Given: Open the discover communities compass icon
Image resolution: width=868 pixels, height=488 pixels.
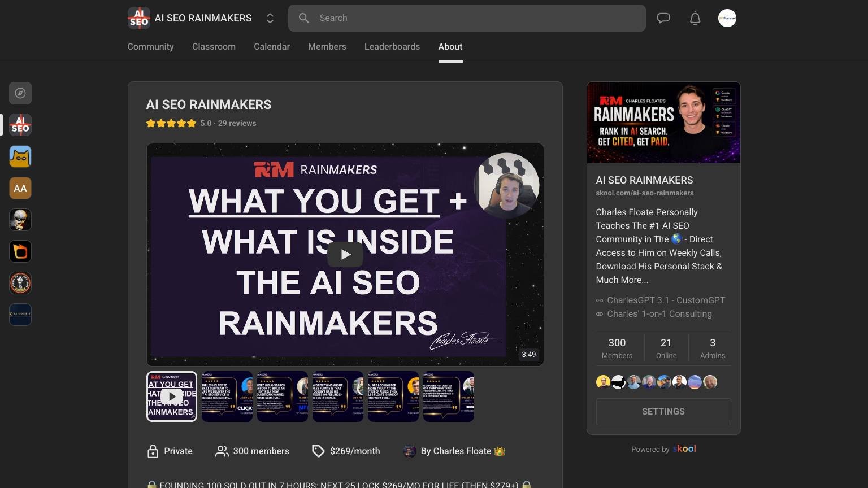Looking at the screenshot, I should tap(20, 93).
